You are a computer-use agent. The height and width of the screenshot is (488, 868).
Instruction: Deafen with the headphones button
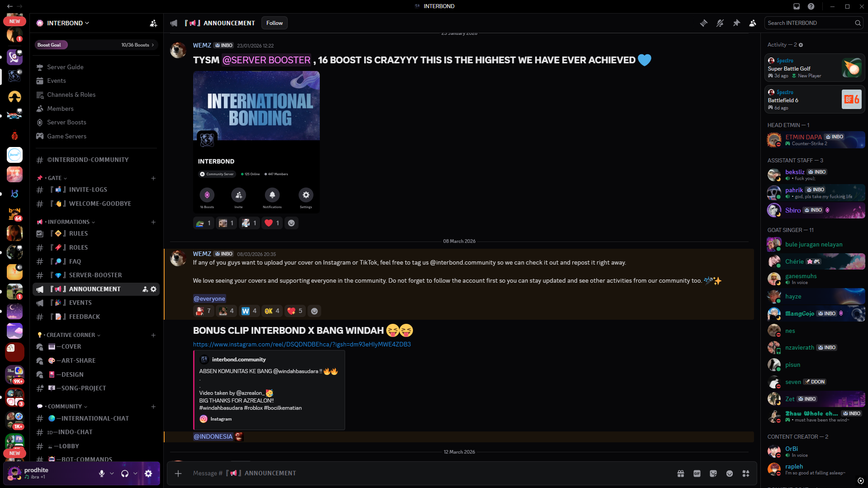[x=125, y=474]
